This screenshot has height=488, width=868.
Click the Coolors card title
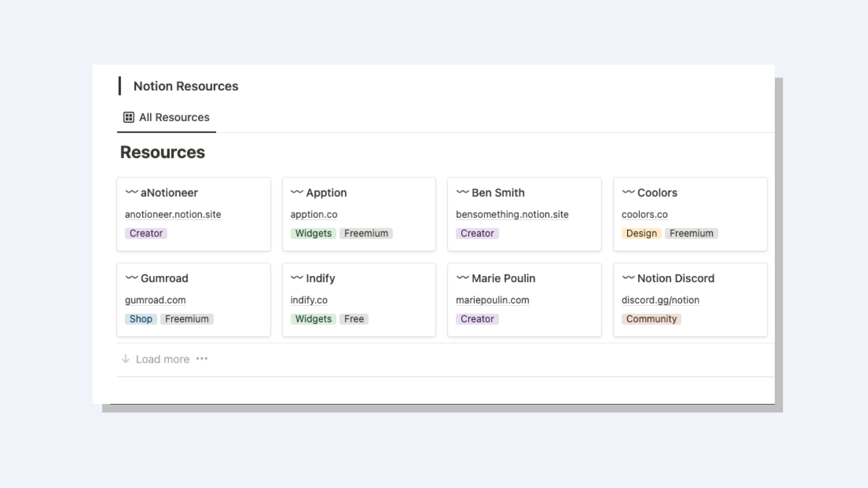[657, 193]
